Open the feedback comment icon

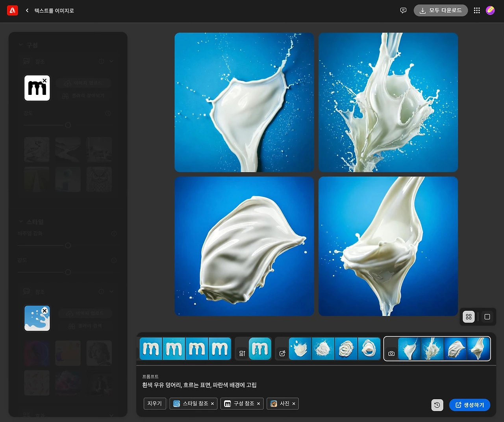pyautogui.click(x=403, y=11)
